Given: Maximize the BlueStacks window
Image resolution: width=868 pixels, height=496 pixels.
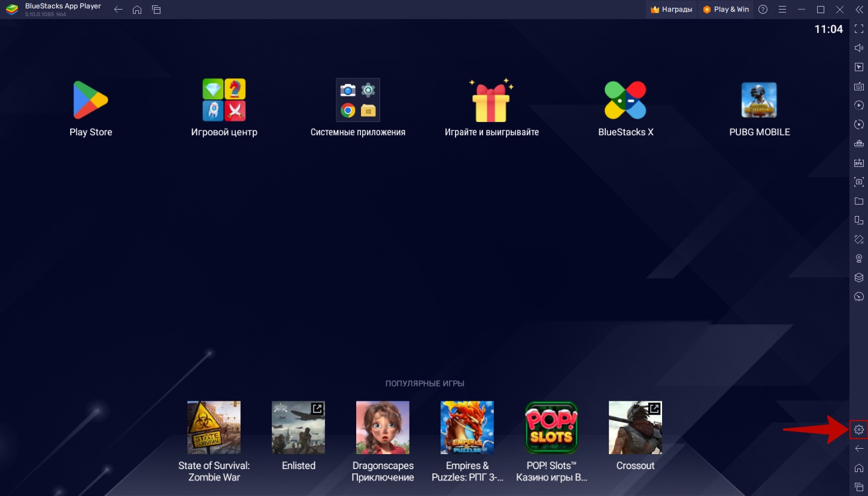Looking at the screenshot, I should pyautogui.click(x=821, y=10).
